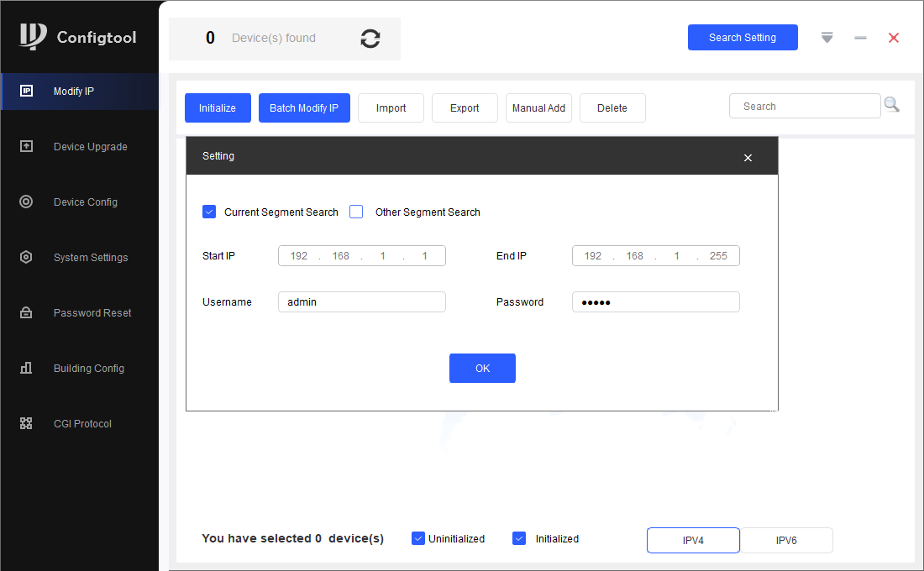Switch to the IPV6 tab
924x571 pixels.
(786, 541)
